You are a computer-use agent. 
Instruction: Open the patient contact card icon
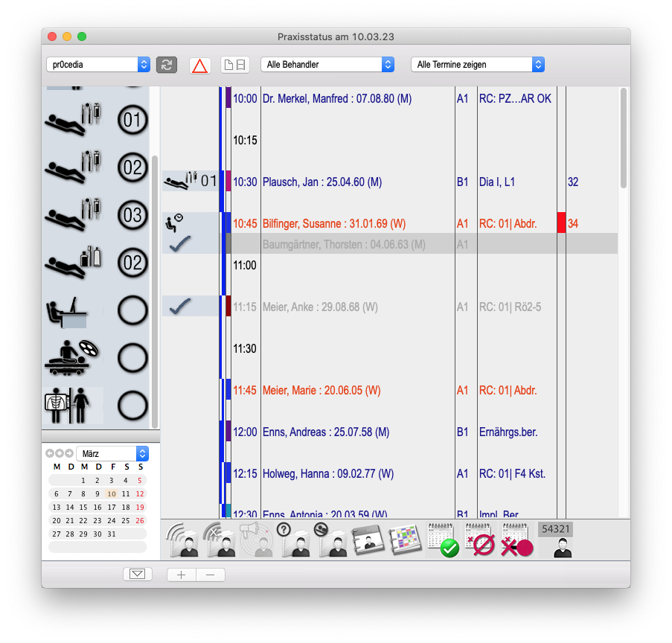[x=367, y=540]
